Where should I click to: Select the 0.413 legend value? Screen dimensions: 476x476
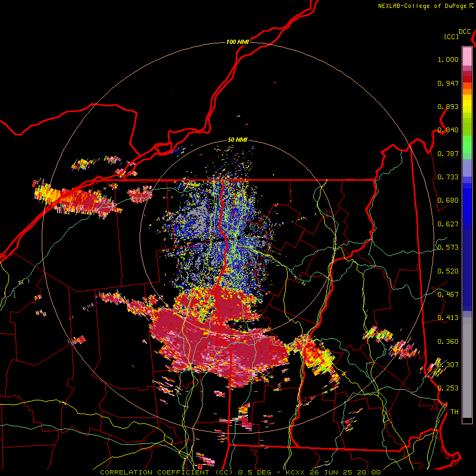click(448, 318)
